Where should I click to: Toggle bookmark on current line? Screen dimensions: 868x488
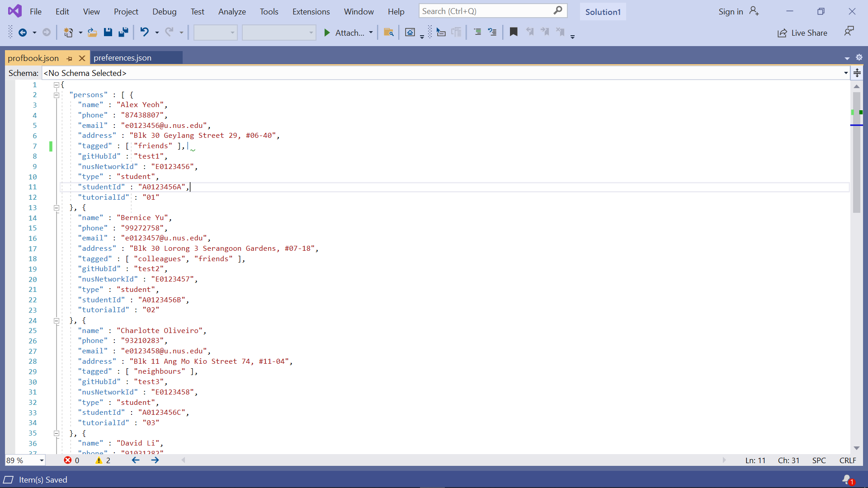[514, 32]
